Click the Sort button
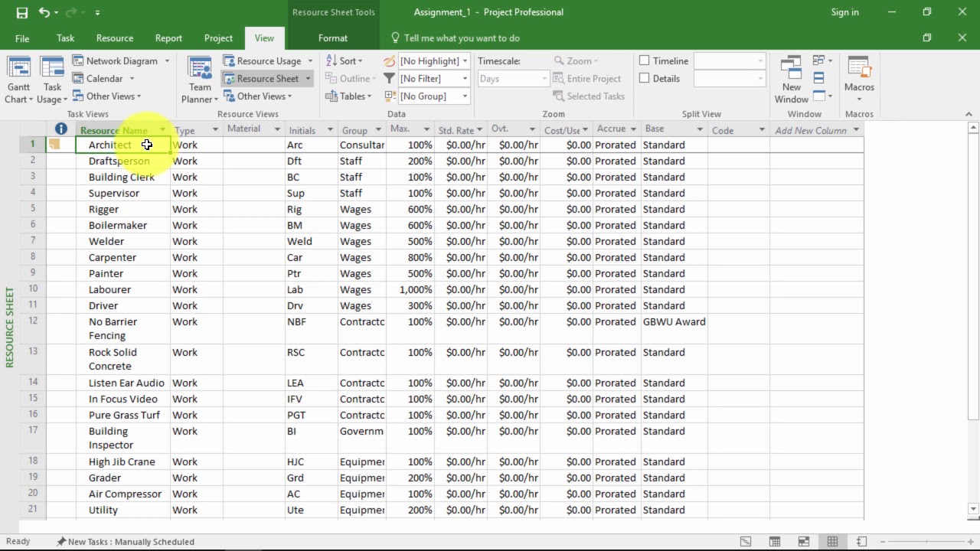 345,61
